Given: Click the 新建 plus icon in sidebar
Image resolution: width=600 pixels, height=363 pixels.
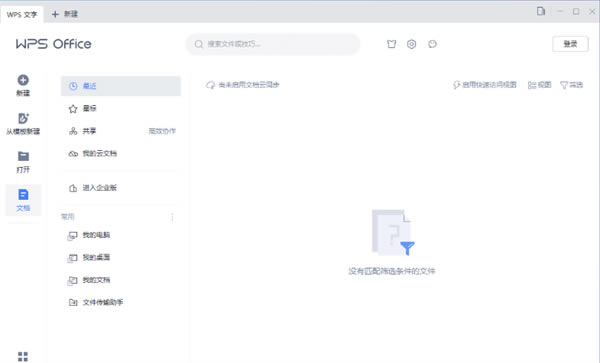Looking at the screenshot, I should pyautogui.click(x=23, y=80).
